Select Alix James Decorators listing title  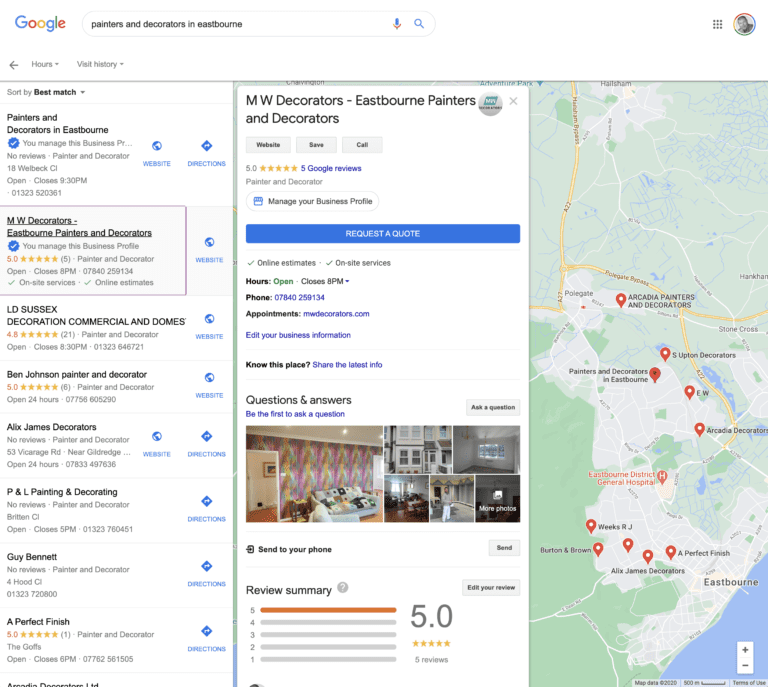[x=51, y=427]
